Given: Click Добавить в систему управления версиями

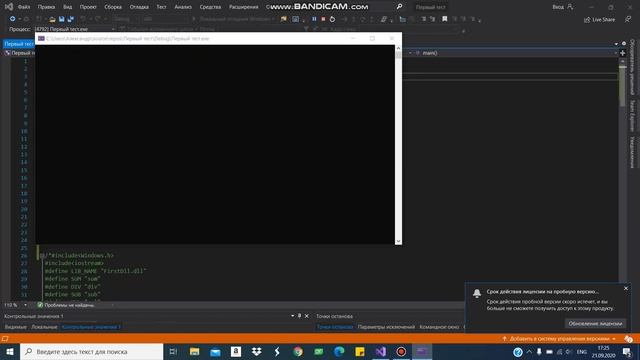Looking at the screenshot, I should coord(558,339).
